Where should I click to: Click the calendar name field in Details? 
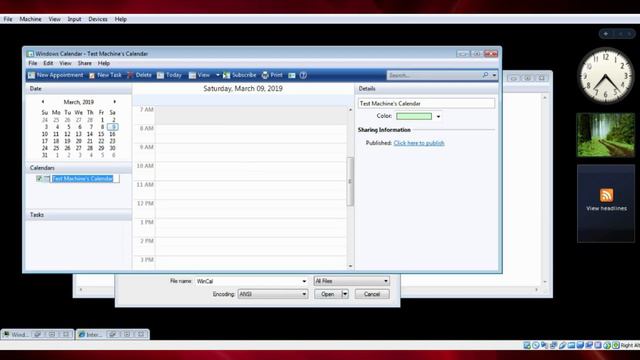coord(427,103)
